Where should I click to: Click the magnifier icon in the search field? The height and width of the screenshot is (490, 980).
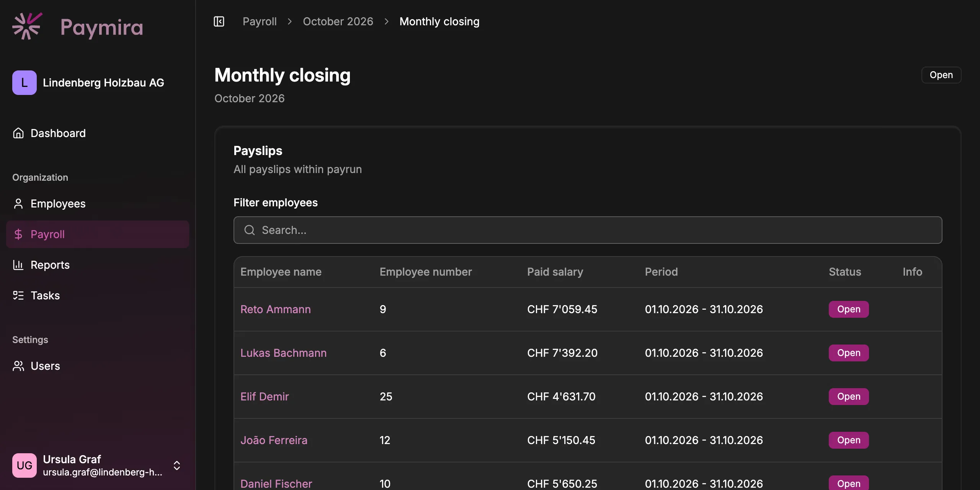[250, 230]
